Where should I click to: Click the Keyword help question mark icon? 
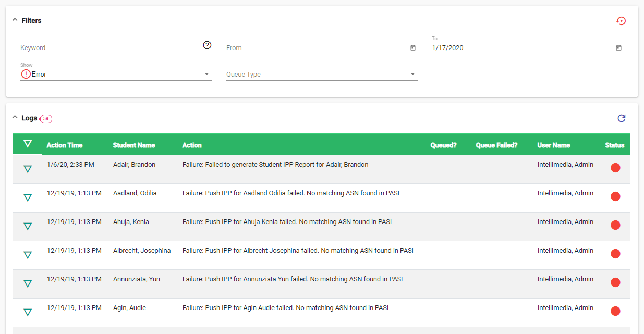pyautogui.click(x=207, y=45)
